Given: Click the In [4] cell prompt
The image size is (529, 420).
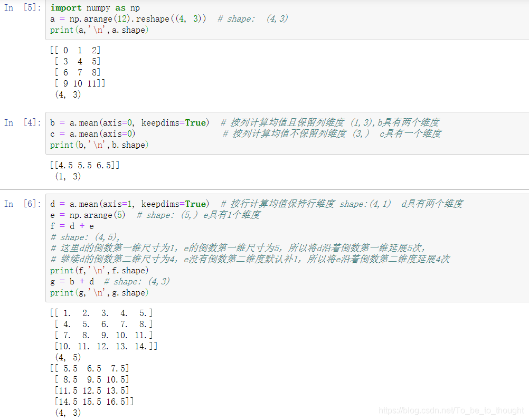Looking at the screenshot, I should (x=22, y=122).
